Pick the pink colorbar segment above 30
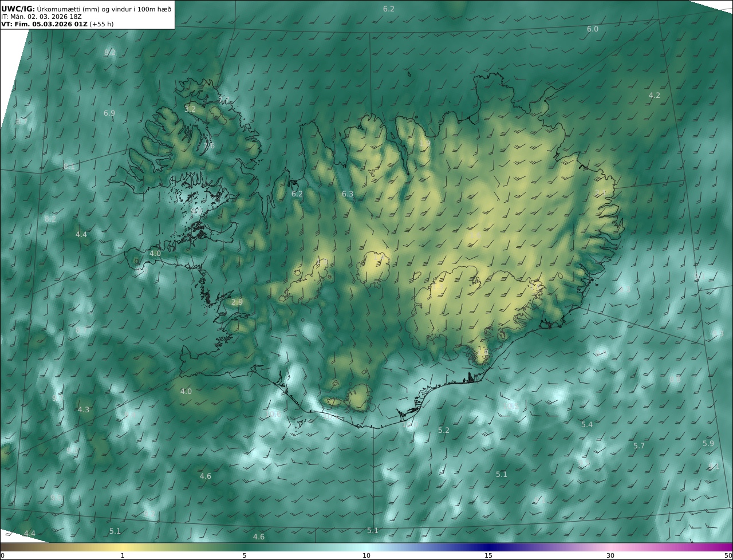Viewport: 733px width, 560px height. point(610,547)
